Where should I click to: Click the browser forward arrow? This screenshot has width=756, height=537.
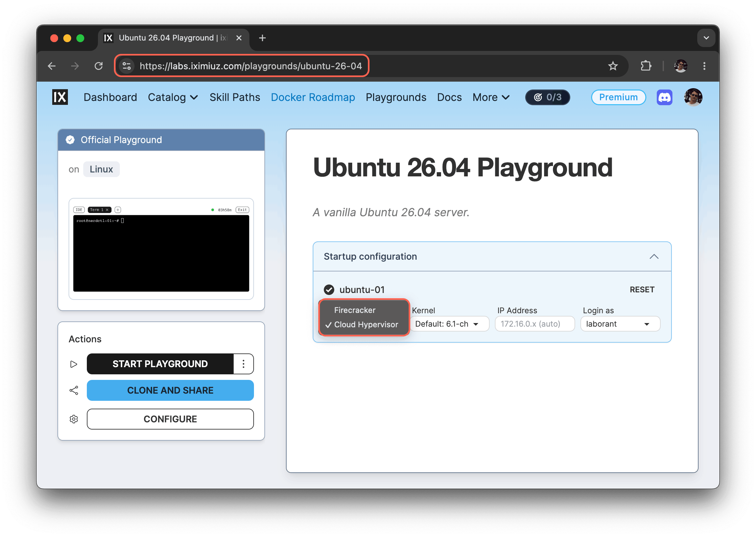75,66
